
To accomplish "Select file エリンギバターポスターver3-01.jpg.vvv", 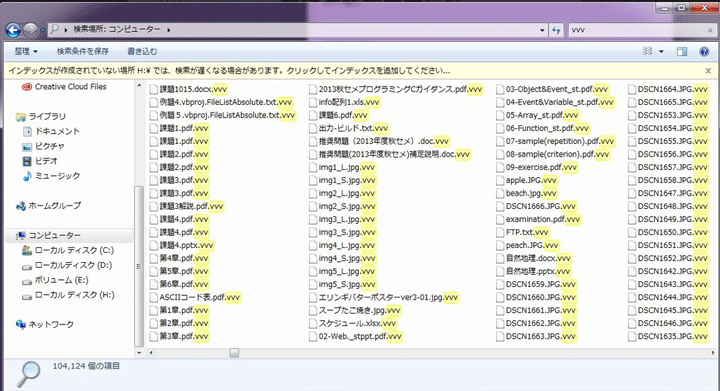I will pyautogui.click(x=384, y=297).
